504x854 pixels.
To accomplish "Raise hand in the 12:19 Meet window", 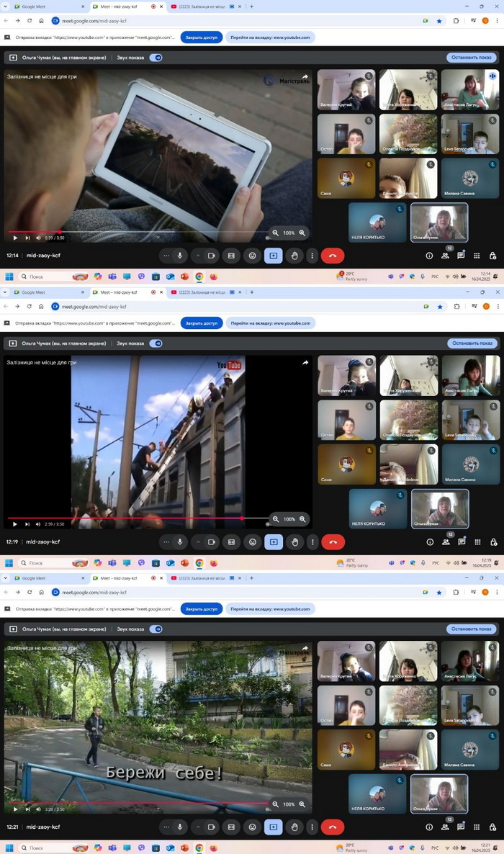I will tap(294, 542).
